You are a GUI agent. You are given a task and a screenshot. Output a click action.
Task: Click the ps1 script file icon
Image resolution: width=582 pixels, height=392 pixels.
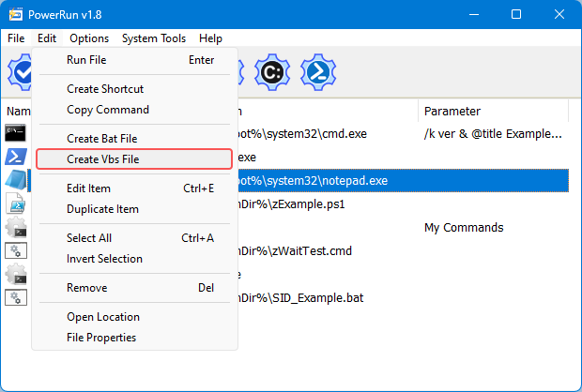tap(16, 204)
